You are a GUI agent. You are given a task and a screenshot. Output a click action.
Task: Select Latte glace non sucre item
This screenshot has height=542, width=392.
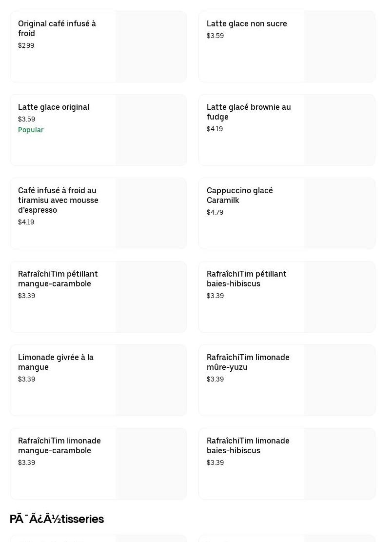[247, 23]
